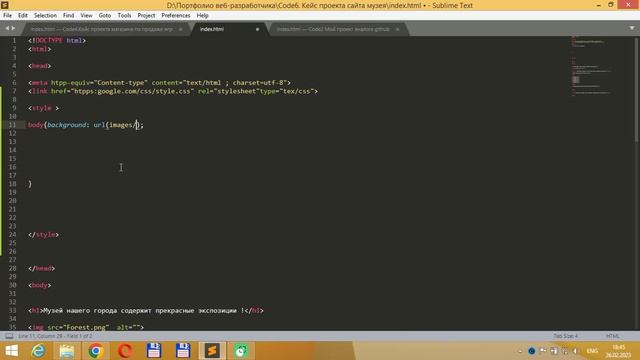640x360 pixels.
Task: Click the link href style.css line
Action: (x=173, y=91)
